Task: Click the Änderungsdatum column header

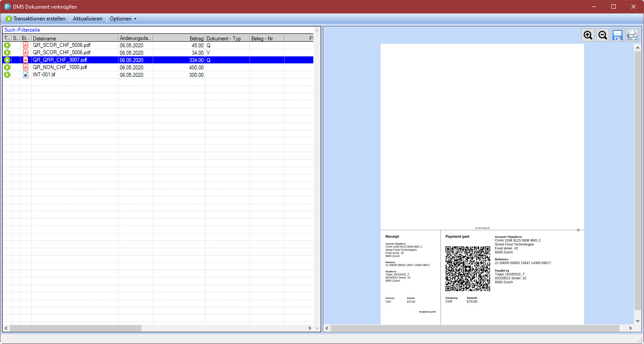Action: tap(135, 39)
